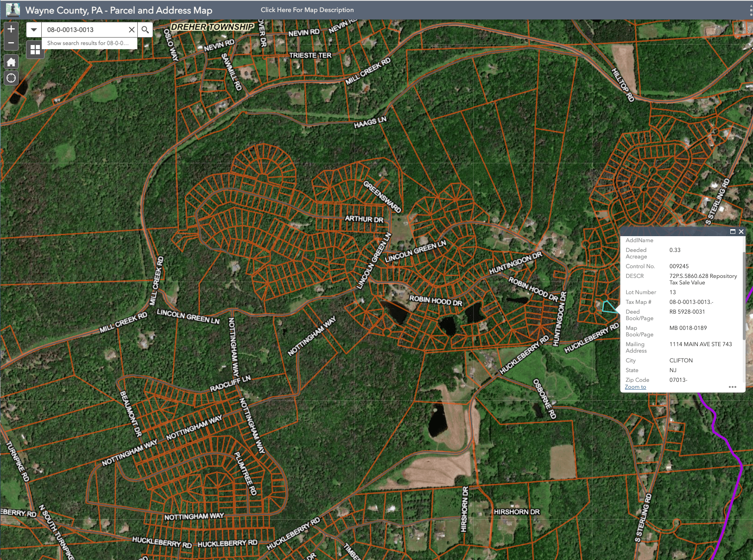Click the RADCLIFF LN road label
753x560 pixels.
(230, 384)
